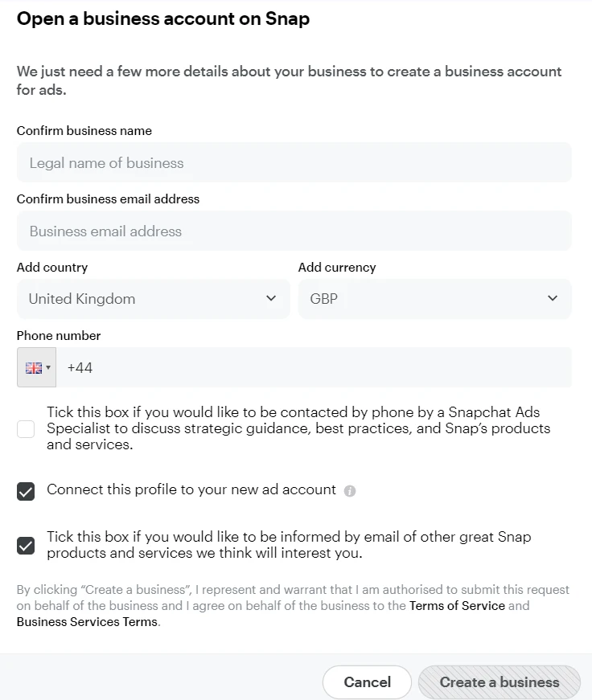Viewport: 592px width, 700px height.
Task: Click the Cancel button
Action: [367, 682]
